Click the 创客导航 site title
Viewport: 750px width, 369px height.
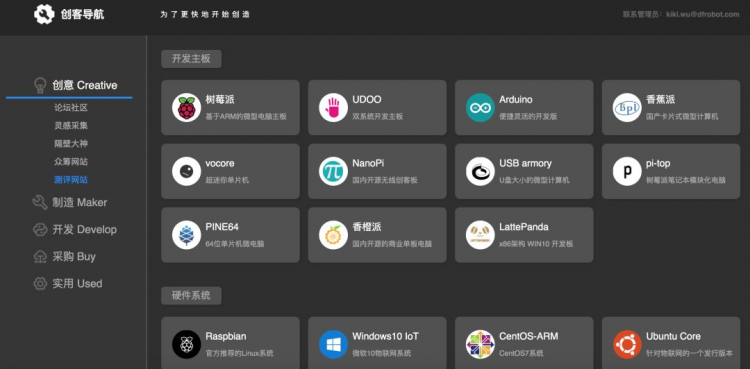(x=82, y=14)
